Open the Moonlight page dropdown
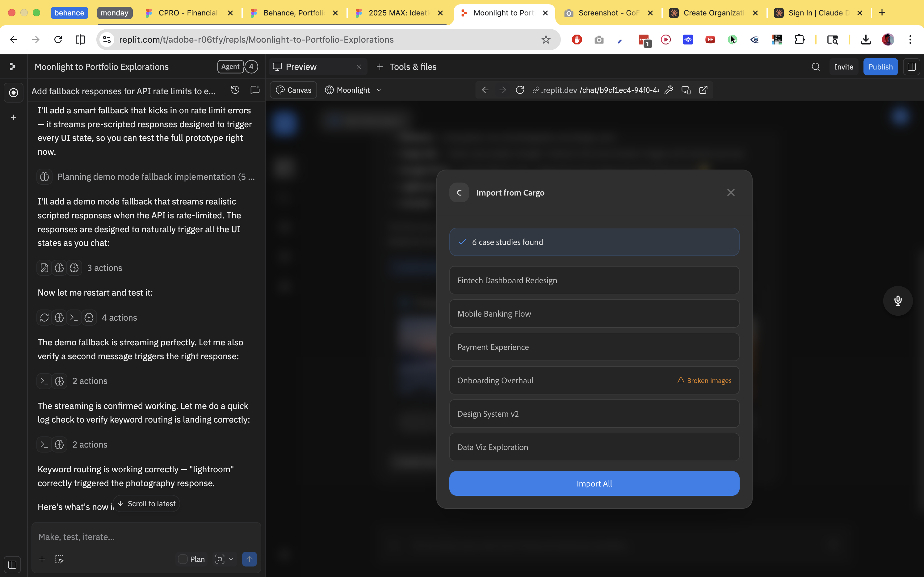 click(353, 90)
